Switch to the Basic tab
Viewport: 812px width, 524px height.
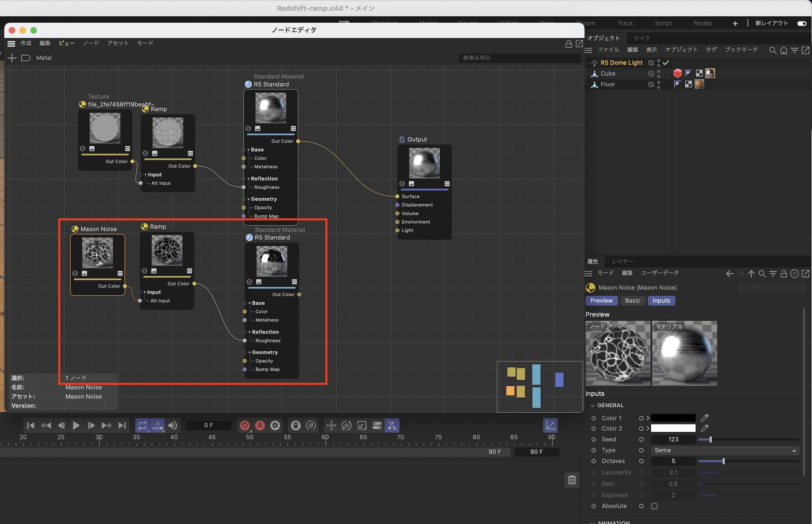point(632,301)
